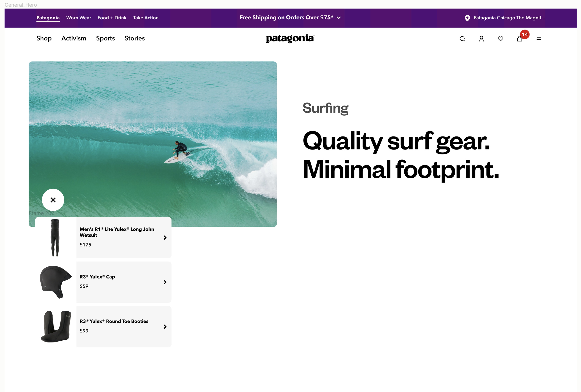Select the Take Action tab link
This screenshot has height=392, width=581.
[x=146, y=18]
